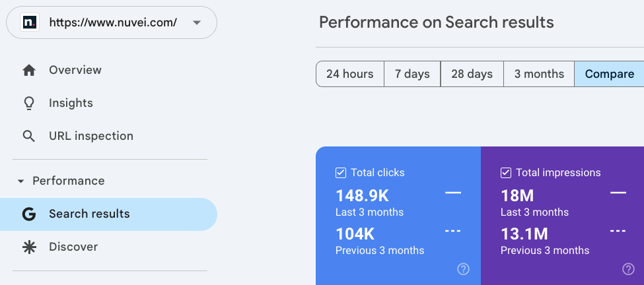The height and width of the screenshot is (285, 644).
Task: Open the Insights page
Action: (71, 103)
